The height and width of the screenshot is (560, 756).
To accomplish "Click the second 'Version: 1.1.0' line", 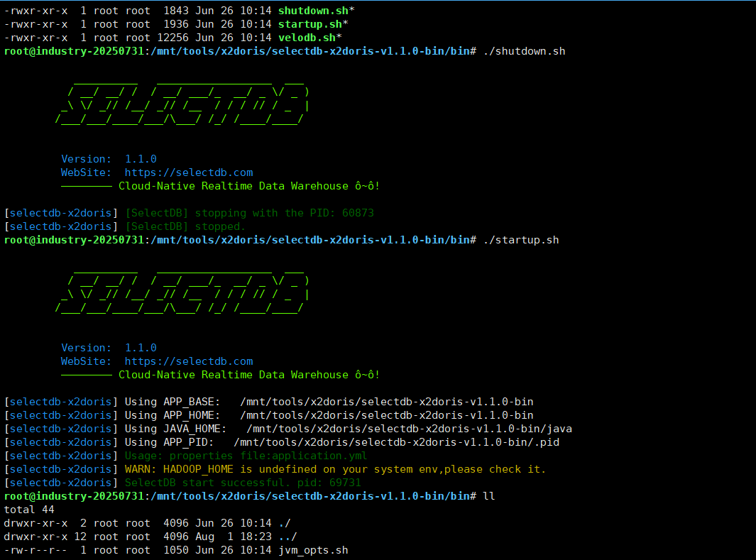I will [109, 348].
